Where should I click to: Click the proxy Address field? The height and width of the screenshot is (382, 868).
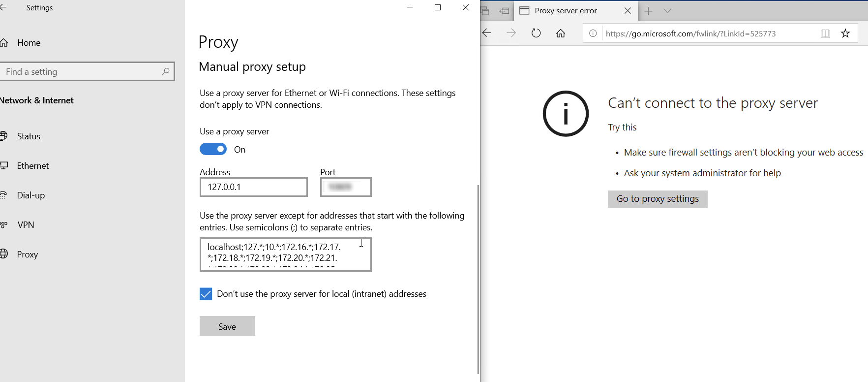253,187
